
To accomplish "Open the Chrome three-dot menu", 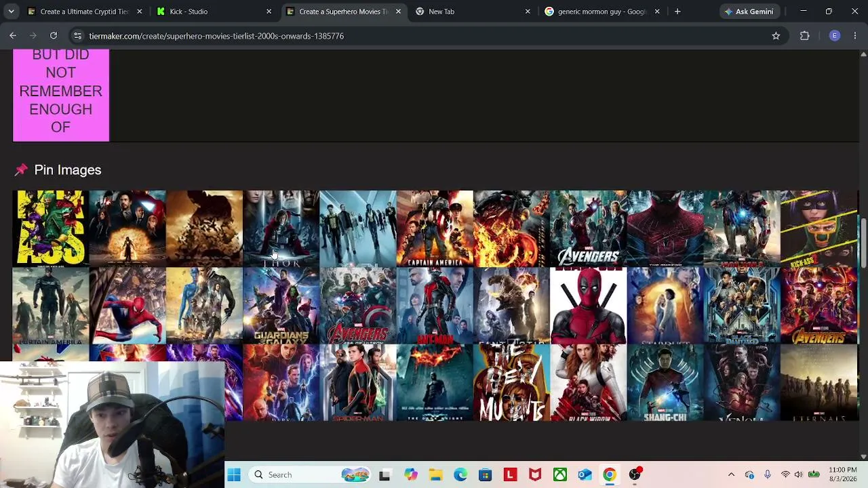I will click(855, 36).
